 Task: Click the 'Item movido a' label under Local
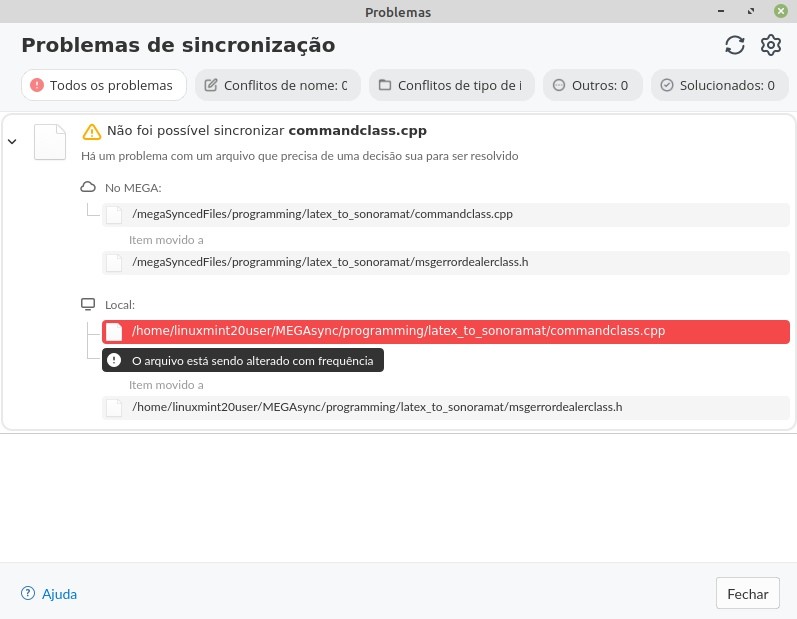(166, 385)
